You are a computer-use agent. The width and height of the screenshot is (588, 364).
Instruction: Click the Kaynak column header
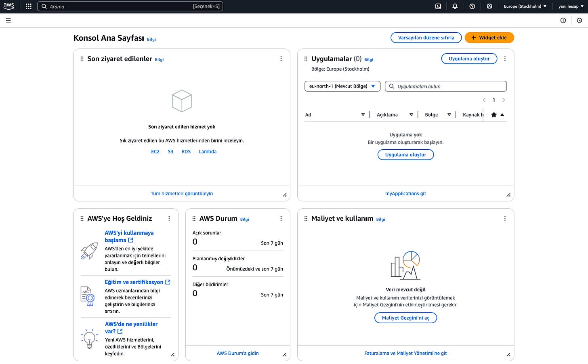click(x=473, y=115)
